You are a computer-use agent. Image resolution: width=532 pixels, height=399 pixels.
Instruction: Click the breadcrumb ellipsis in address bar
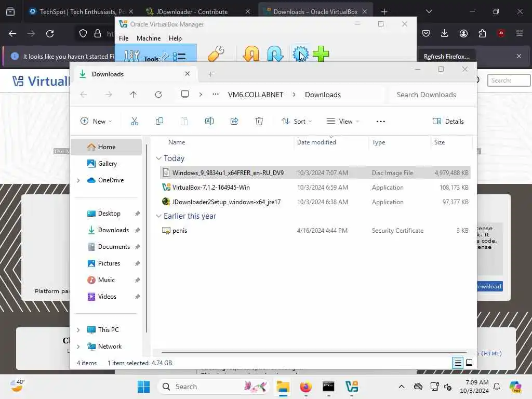[x=216, y=95]
